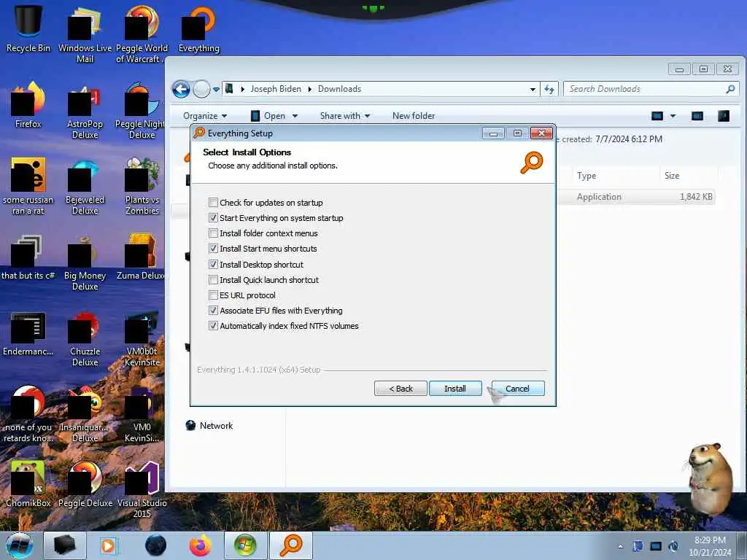The width and height of the screenshot is (747, 560).
Task: Go back in the Explorer window
Action: 181,89
